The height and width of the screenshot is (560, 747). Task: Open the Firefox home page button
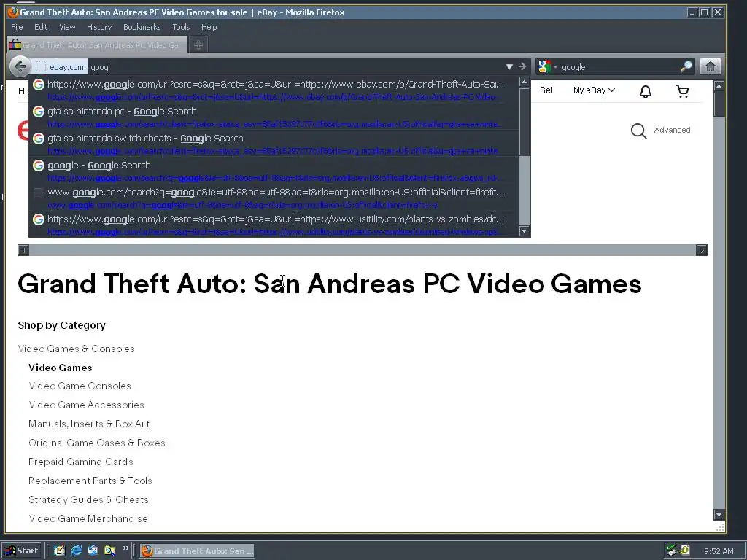coord(710,66)
